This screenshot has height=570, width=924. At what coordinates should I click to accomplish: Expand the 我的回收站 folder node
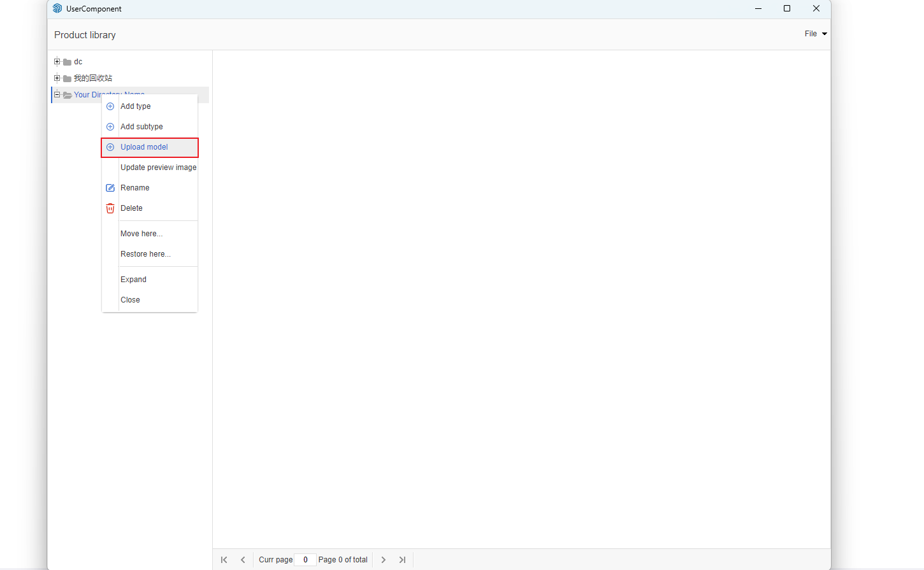(x=57, y=78)
